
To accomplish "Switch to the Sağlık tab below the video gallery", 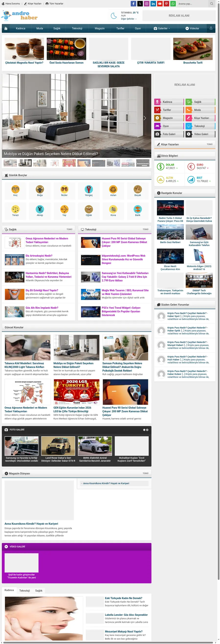I will tap(39, 590).
